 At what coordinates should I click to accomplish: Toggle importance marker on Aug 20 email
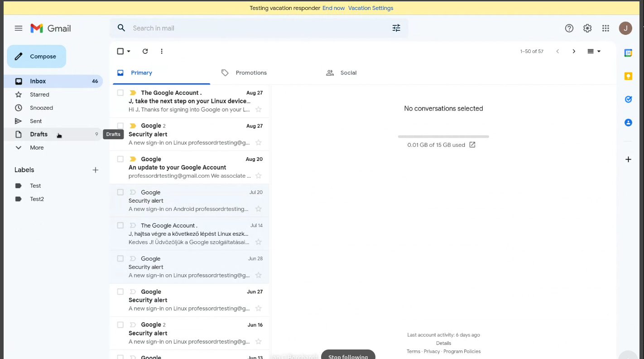pos(133,159)
